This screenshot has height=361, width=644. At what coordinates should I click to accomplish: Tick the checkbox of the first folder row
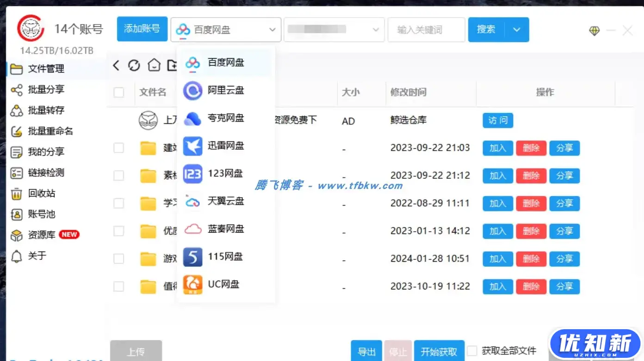[x=119, y=147]
